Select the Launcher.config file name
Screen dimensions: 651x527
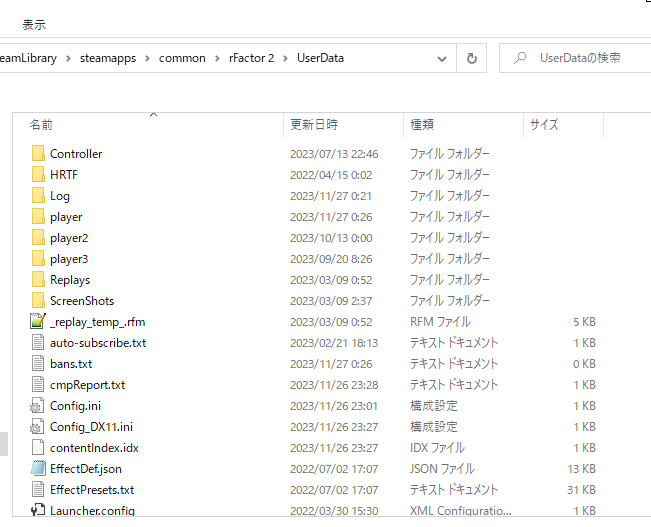pyautogui.click(x=93, y=510)
